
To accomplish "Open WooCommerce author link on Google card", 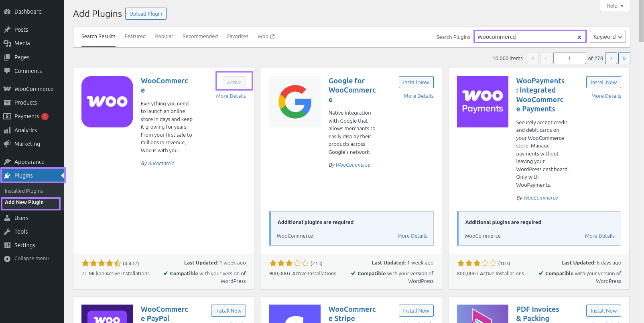I will pyautogui.click(x=353, y=165).
